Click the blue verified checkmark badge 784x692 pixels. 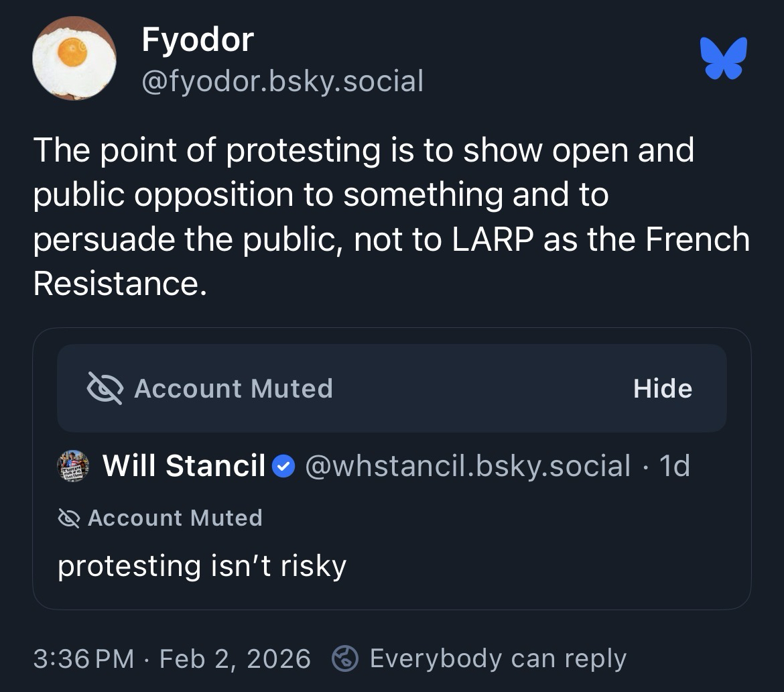[x=284, y=466]
